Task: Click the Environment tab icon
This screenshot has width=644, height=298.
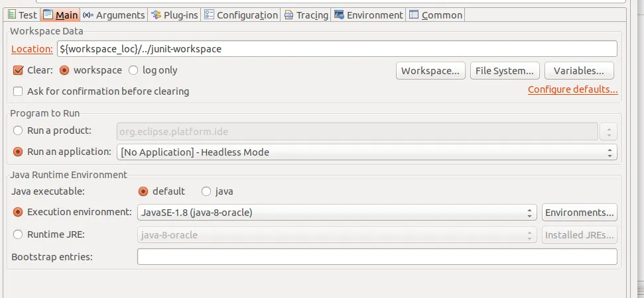Action: pyautogui.click(x=339, y=15)
